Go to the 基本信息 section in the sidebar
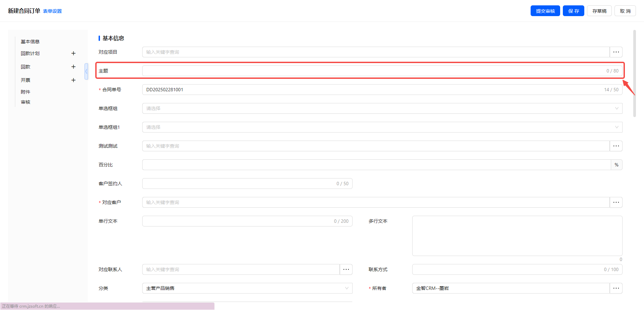Screen dimensions: 644x310 [30, 42]
